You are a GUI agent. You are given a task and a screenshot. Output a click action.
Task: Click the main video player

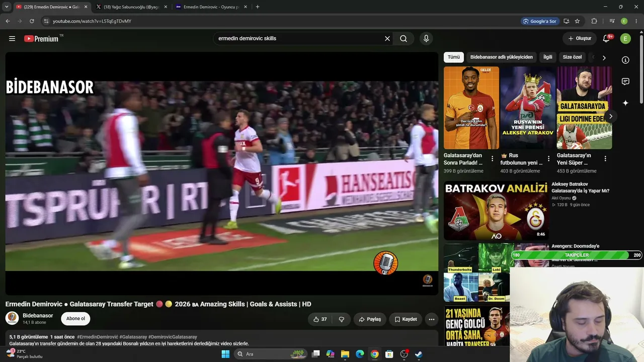click(222, 173)
